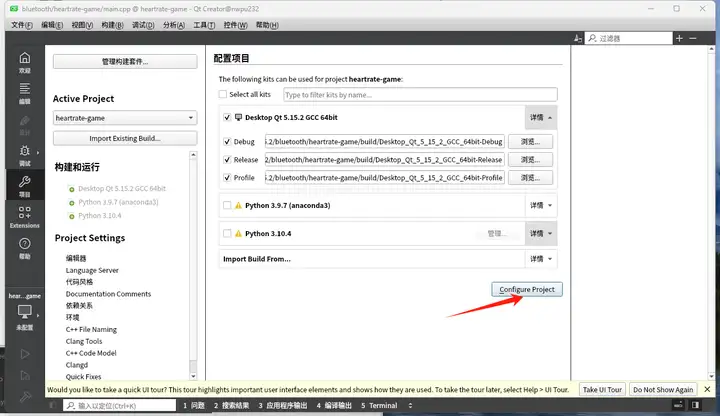The width and height of the screenshot is (720, 416).
Task: Click the Debug build path field
Action: [384, 141]
